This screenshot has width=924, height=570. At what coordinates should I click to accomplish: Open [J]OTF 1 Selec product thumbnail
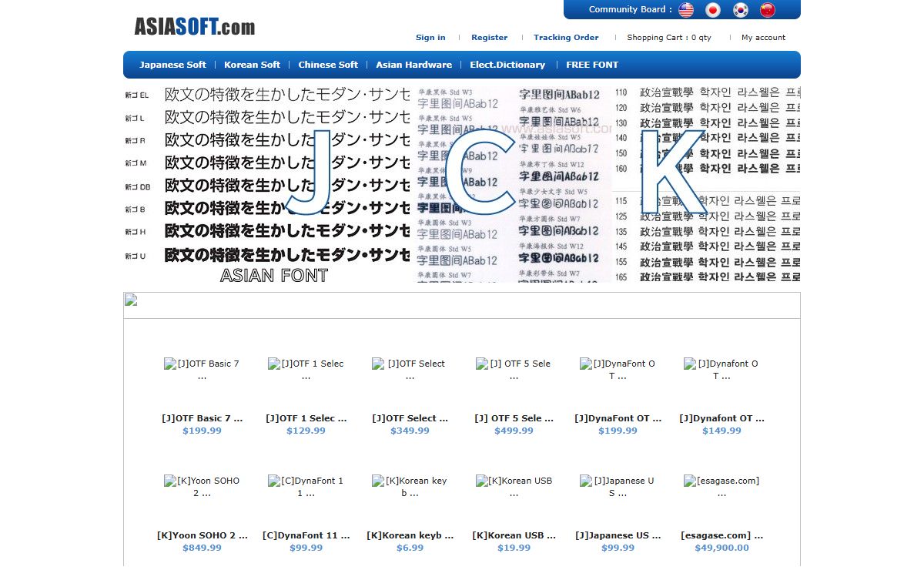(306, 370)
